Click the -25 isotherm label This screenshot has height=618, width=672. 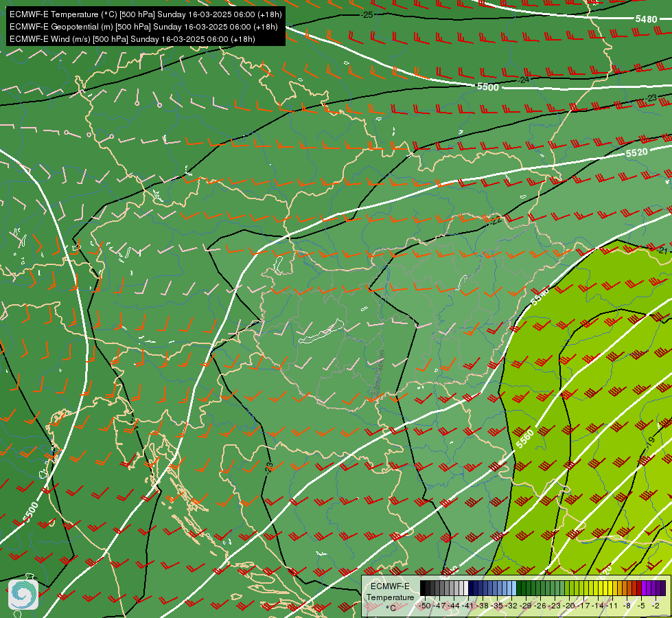click(367, 15)
